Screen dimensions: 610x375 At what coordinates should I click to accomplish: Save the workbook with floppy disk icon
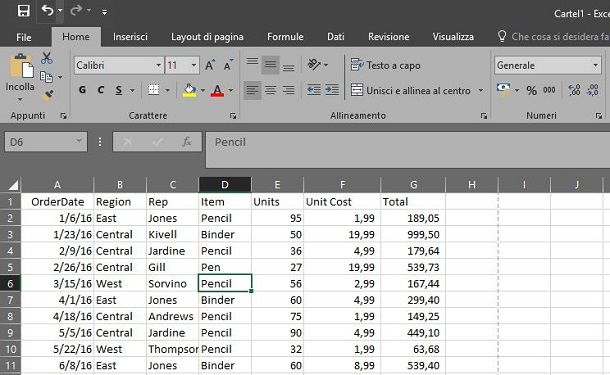coord(23,11)
